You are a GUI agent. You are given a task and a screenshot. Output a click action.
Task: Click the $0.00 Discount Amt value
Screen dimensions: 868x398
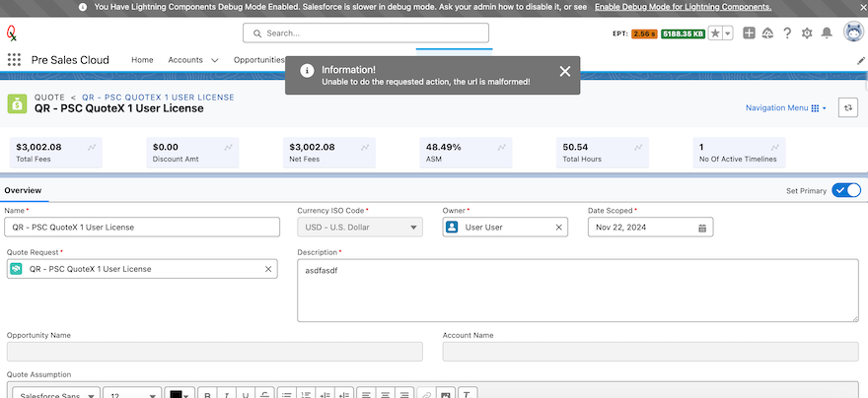pos(166,147)
